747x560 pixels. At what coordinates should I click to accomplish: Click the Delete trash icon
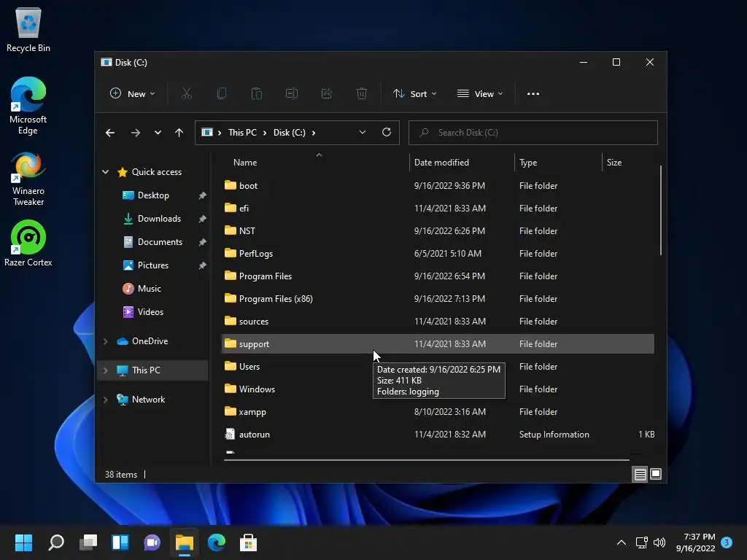click(362, 94)
